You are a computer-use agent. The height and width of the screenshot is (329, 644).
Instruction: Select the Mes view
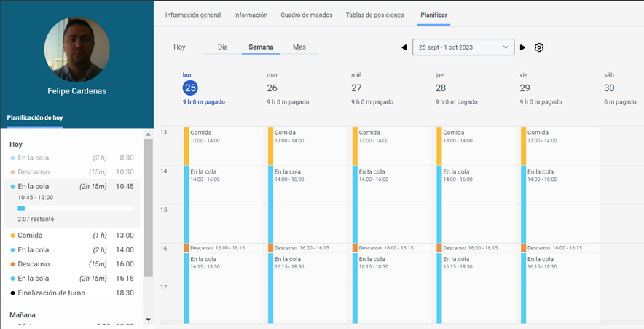coord(299,47)
